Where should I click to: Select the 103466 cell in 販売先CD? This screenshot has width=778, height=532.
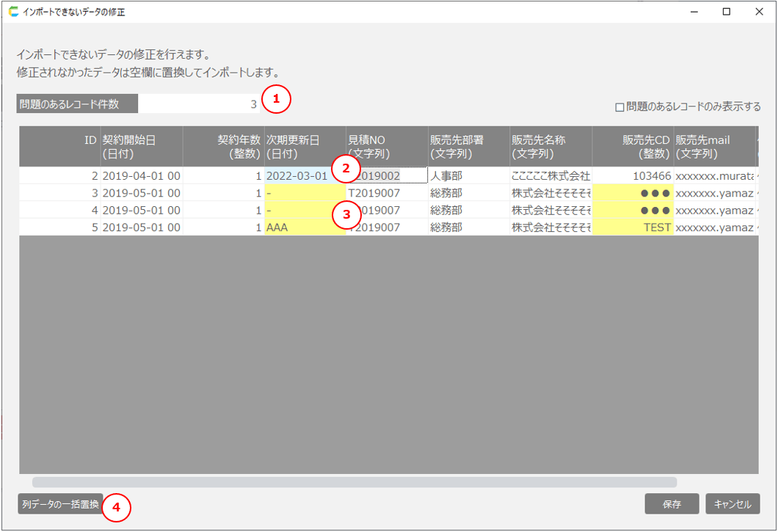click(x=633, y=176)
